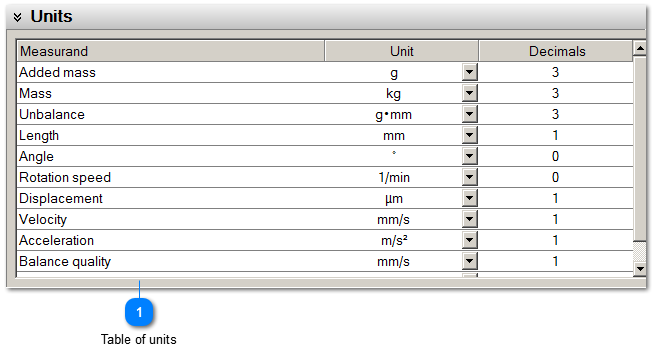The height and width of the screenshot is (363, 657).
Task: Open the Length unit dropdown
Action: (x=470, y=135)
